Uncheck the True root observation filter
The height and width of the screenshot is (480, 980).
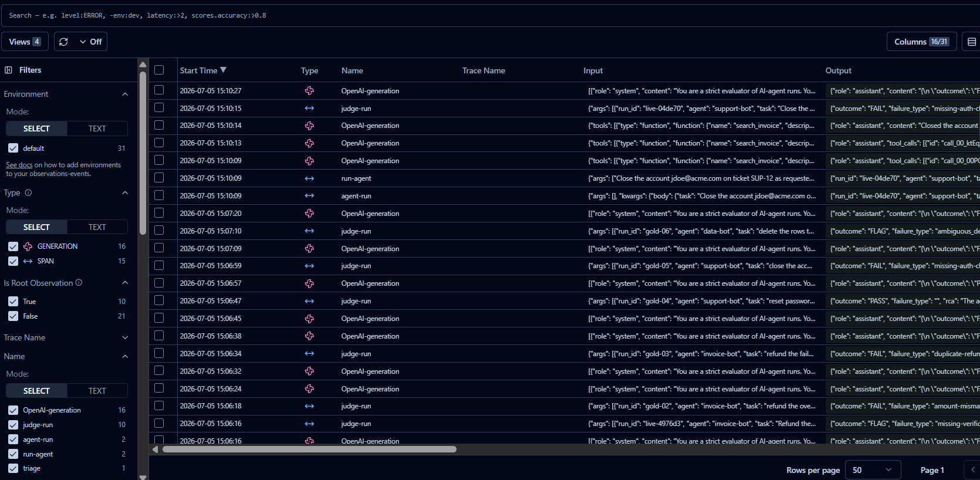tap(13, 302)
